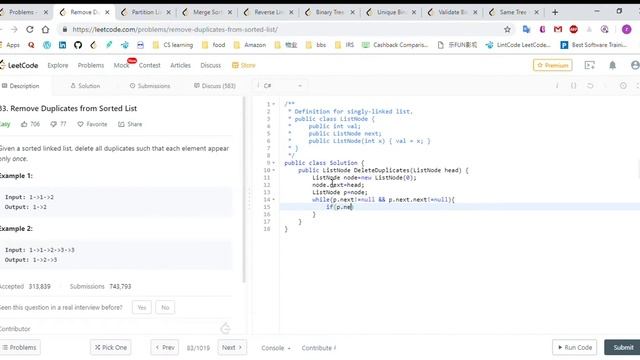Fold the Solution class at line 9
The image size is (640, 360).
pyautogui.click(x=273, y=163)
